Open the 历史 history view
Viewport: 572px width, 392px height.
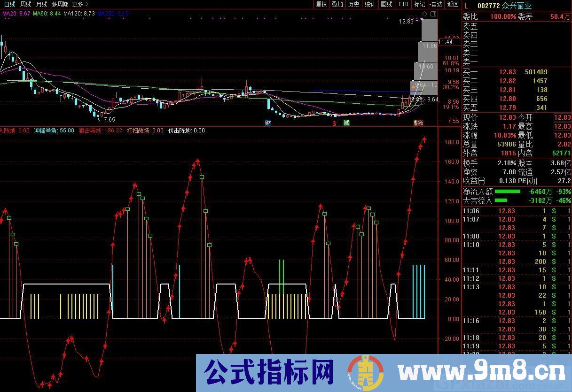coord(353,4)
